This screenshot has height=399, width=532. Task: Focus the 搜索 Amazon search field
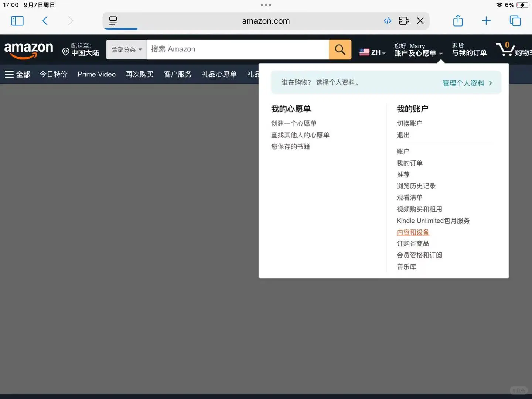pyautogui.click(x=238, y=50)
